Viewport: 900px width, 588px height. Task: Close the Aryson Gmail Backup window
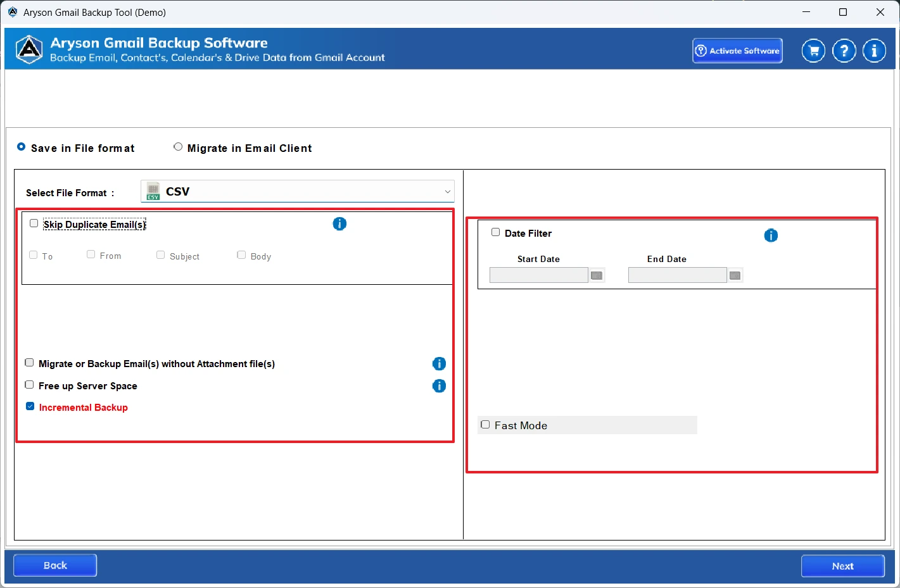tap(880, 12)
